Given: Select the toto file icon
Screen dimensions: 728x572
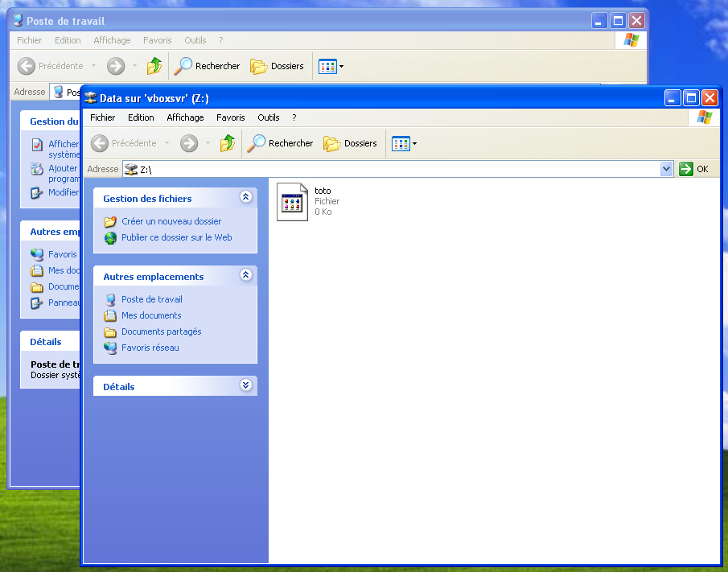Looking at the screenshot, I should (292, 201).
